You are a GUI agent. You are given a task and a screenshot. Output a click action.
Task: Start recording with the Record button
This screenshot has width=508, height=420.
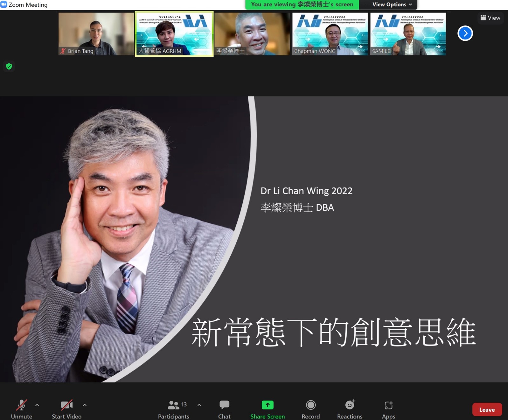point(311,409)
